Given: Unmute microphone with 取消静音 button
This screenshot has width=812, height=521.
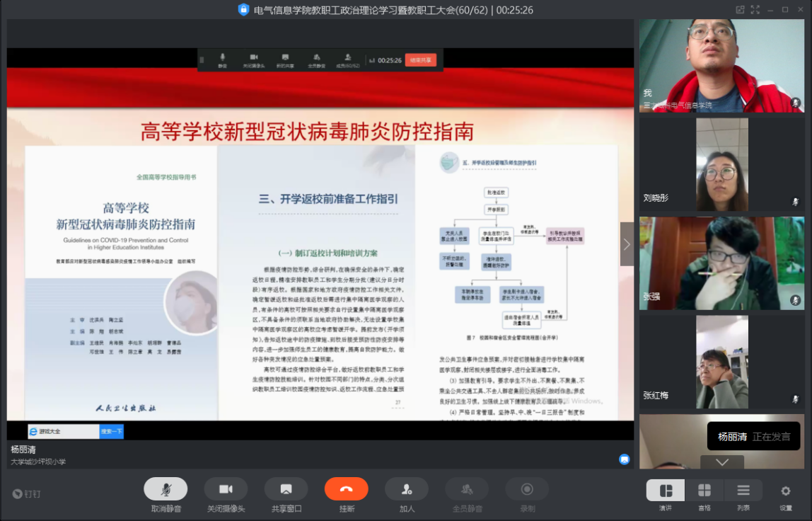Looking at the screenshot, I should tap(166, 489).
